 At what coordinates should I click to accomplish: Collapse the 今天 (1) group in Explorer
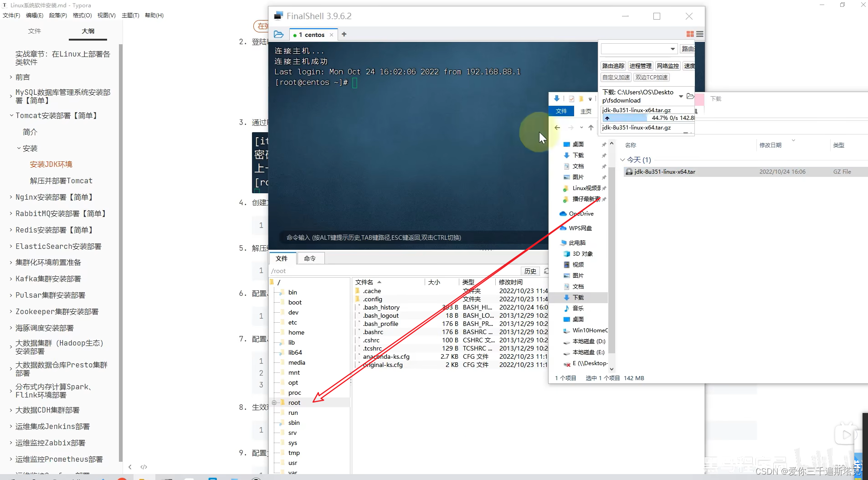click(x=622, y=160)
